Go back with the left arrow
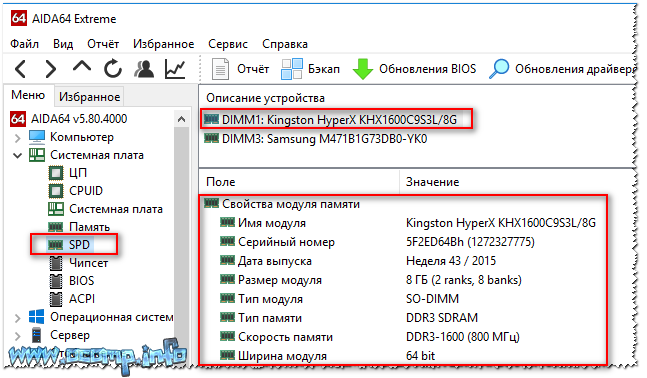Screen dimensions: 647x378 (x=21, y=69)
